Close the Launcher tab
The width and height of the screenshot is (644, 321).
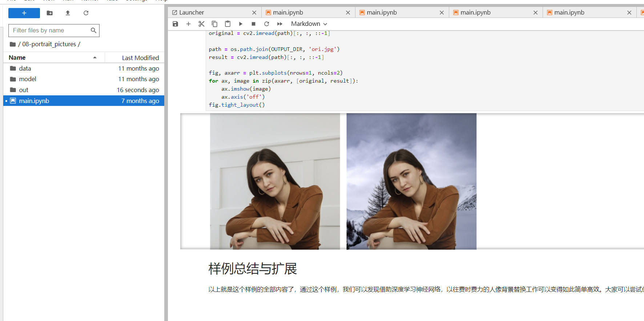pyautogui.click(x=254, y=13)
